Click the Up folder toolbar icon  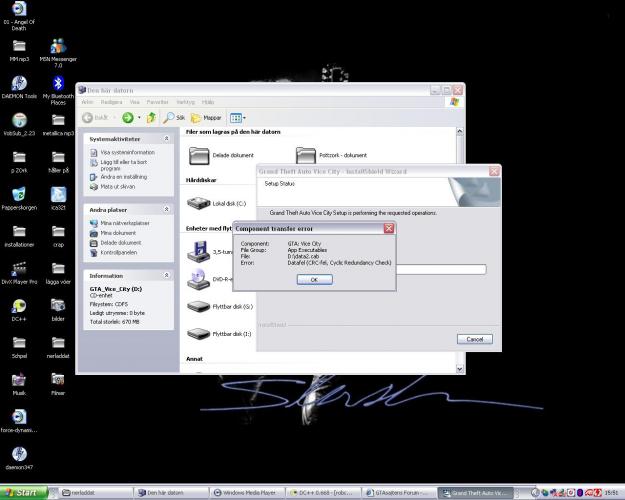point(151,118)
